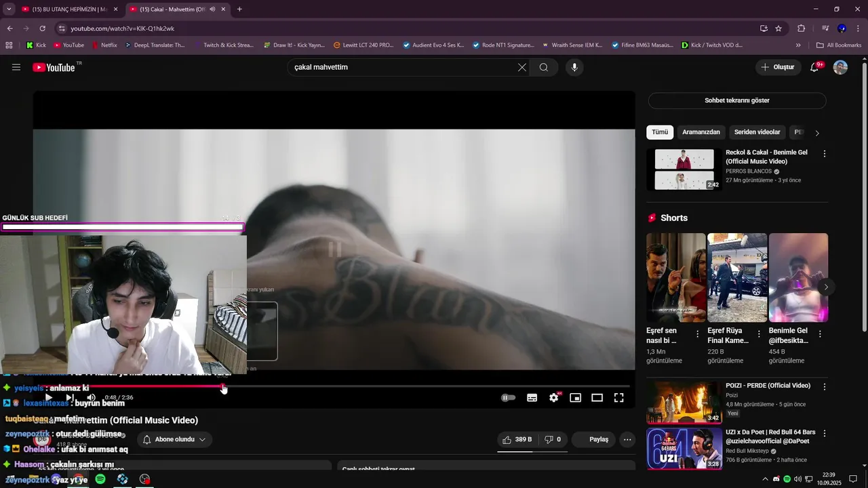868x488 pixels.
Task: Open the tab search dropdown
Action: pos(9,9)
